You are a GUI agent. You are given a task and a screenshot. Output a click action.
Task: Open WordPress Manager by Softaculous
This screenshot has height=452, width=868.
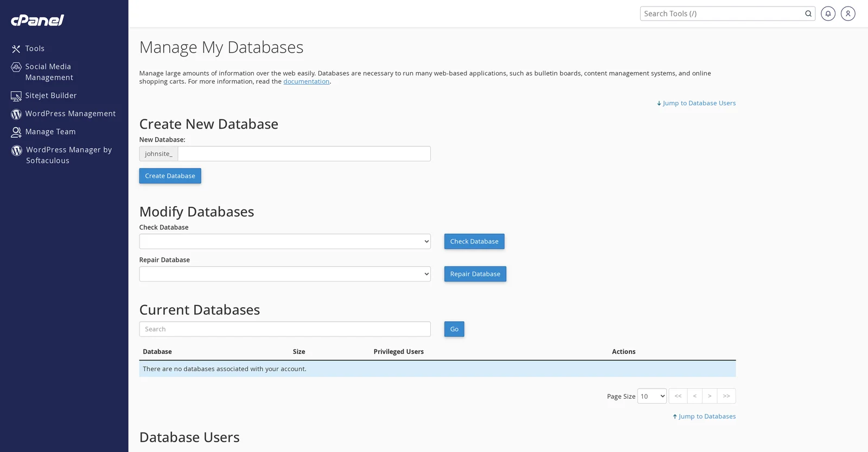(69, 155)
